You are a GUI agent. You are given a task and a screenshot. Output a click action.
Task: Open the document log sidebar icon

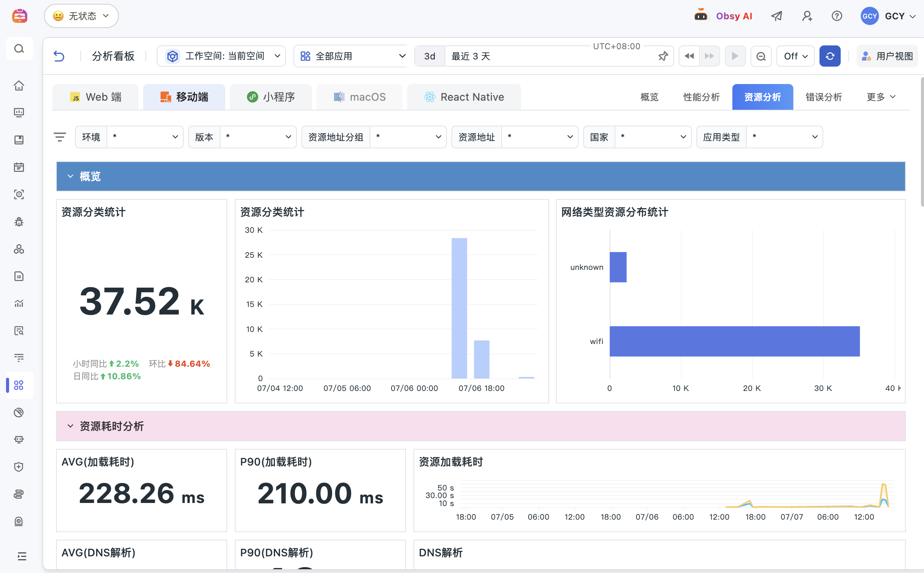click(19, 276)
